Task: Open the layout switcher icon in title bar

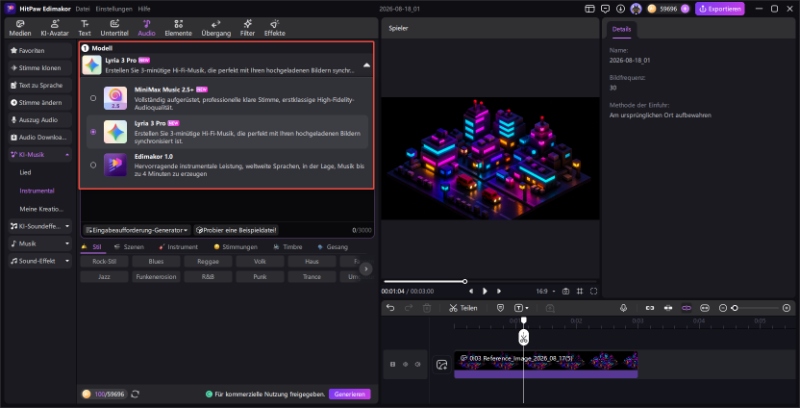Action: pos(589,9)
